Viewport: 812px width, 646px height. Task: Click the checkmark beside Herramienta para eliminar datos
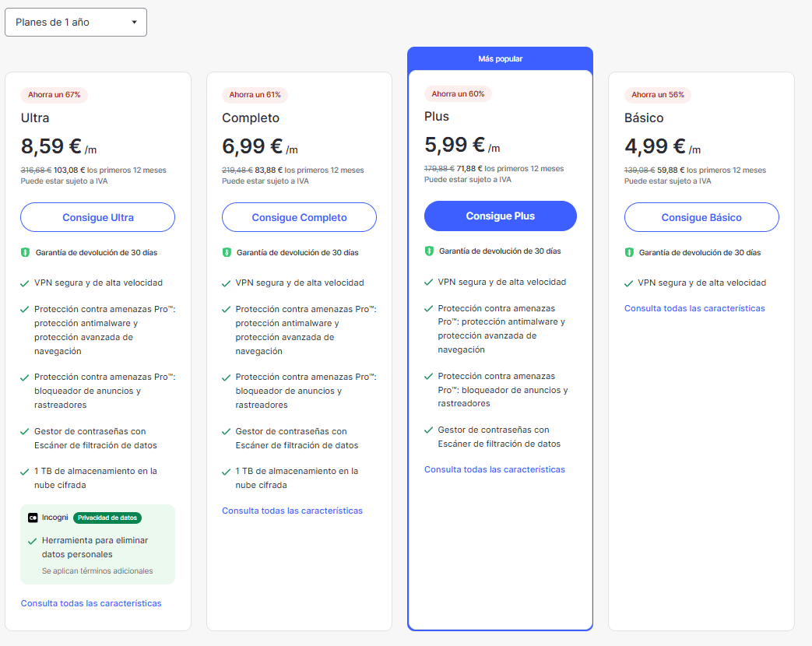pos(32,541)
